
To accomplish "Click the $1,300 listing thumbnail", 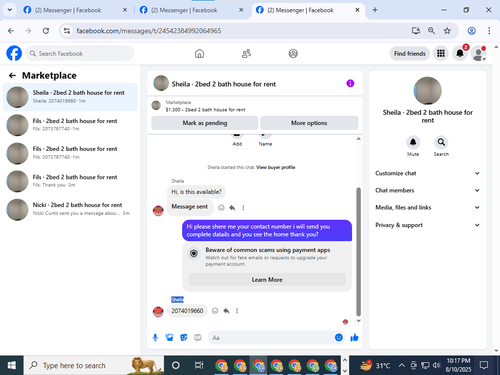I will click(x=156, y=105).
